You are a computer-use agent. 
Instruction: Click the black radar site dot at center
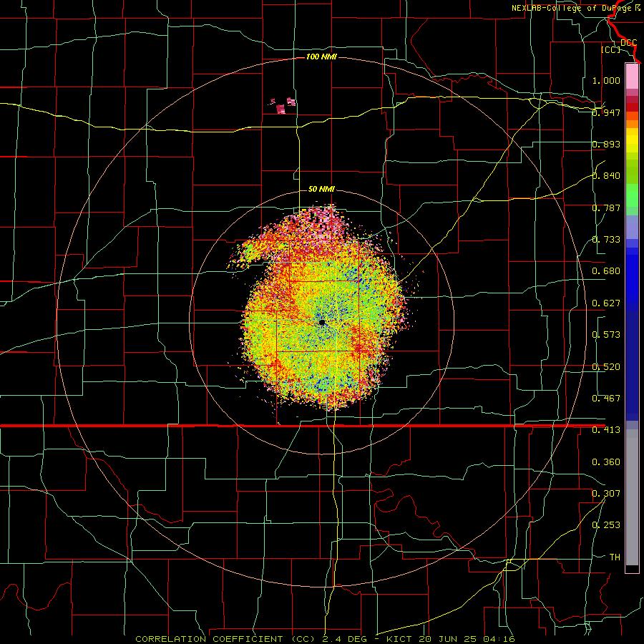pos(322,323)
